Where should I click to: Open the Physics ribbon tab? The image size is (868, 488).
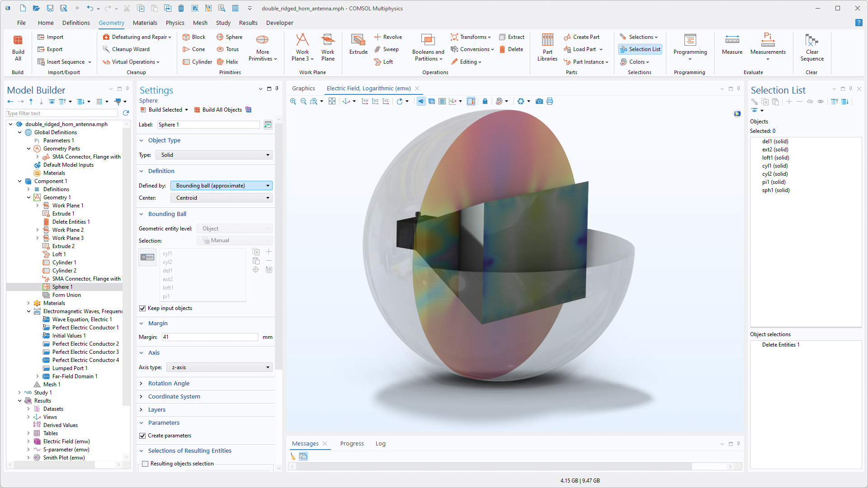tap(175, 23)
